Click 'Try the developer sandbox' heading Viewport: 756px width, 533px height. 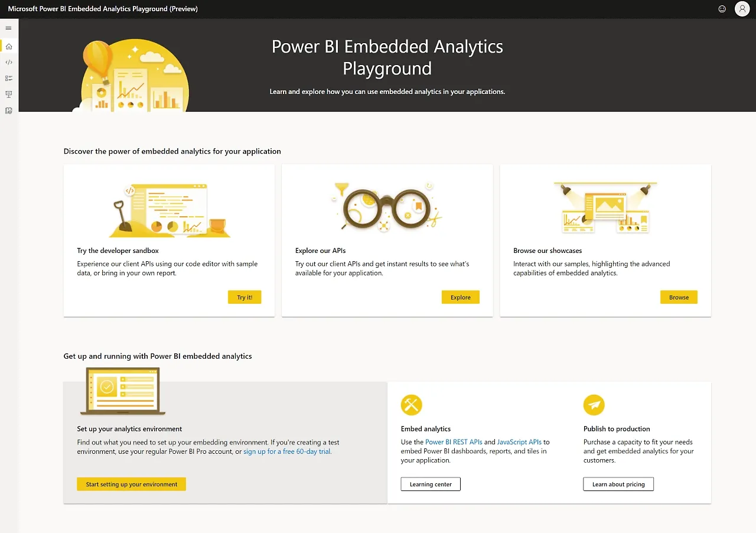pyautogui.click(x=118, y=251)
